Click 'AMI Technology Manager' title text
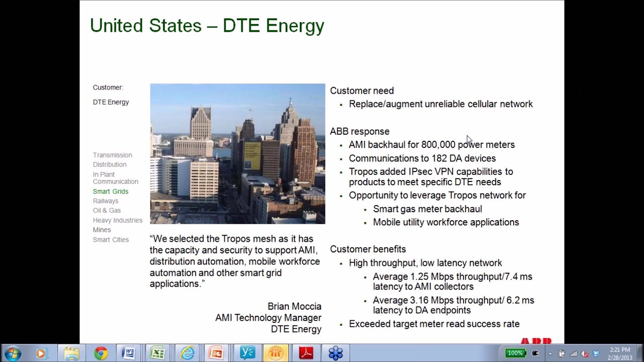The height and width of the screenshot is (362, 644). tap(268, 318)
